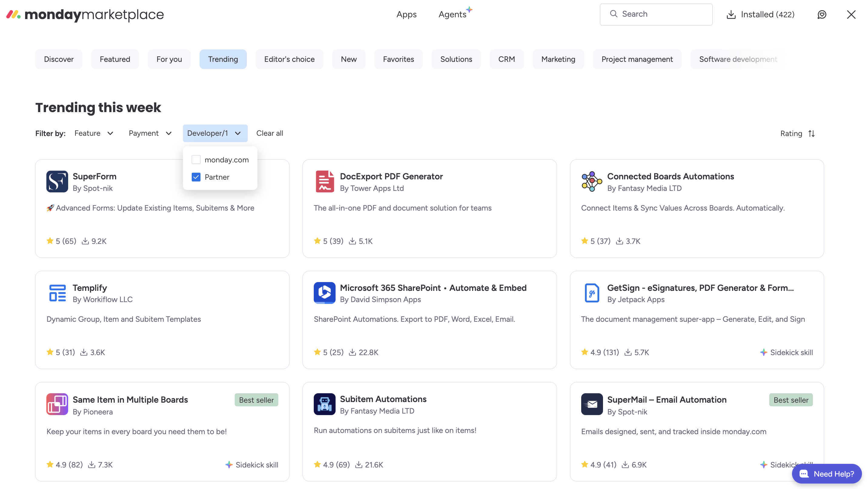This screenshot has width=868, height=489.
Task: Click Clear all filters link
Action: [270, 133]
